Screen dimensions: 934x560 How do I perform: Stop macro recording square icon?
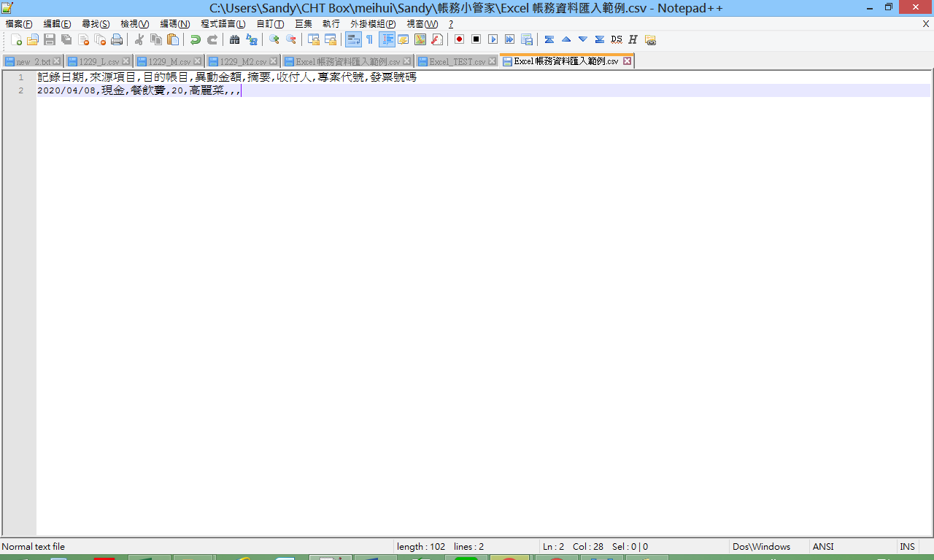[476, 39]
